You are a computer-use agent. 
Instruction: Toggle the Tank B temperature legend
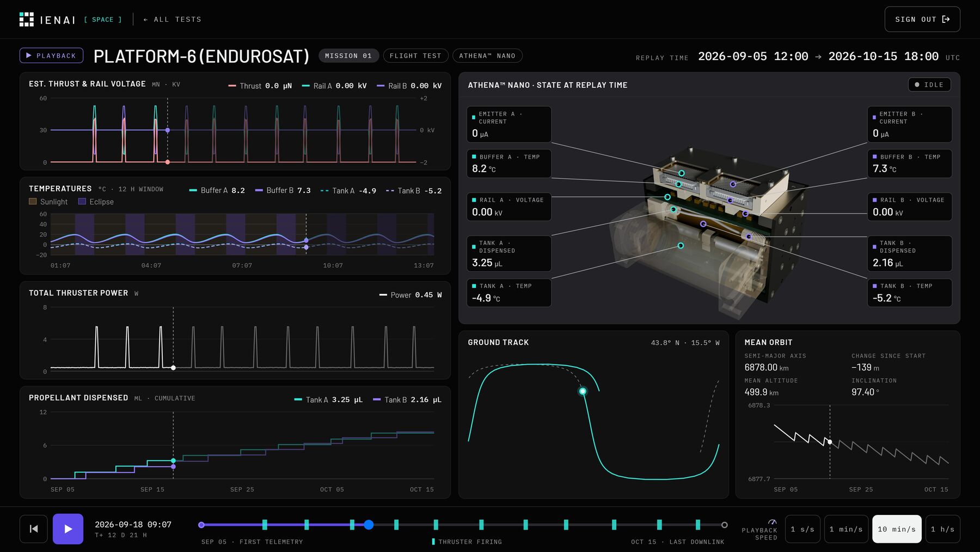tap(414, 191)
